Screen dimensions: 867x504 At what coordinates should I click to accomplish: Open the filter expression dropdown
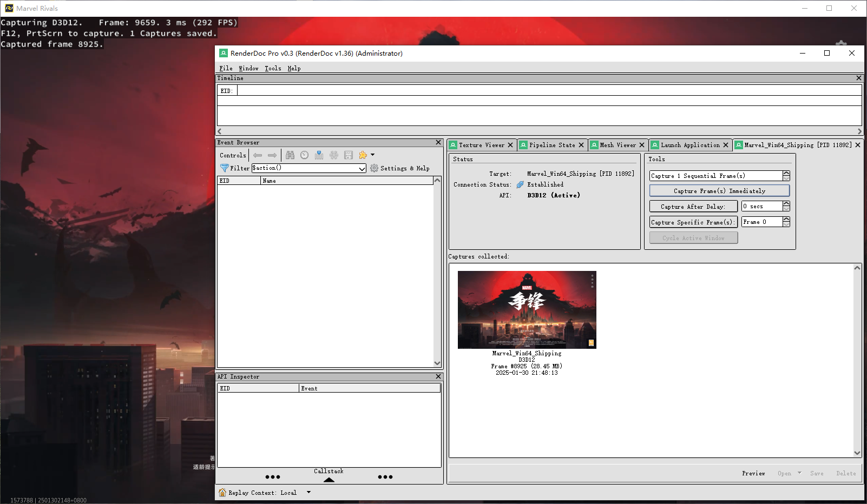(x=362, y=168)
